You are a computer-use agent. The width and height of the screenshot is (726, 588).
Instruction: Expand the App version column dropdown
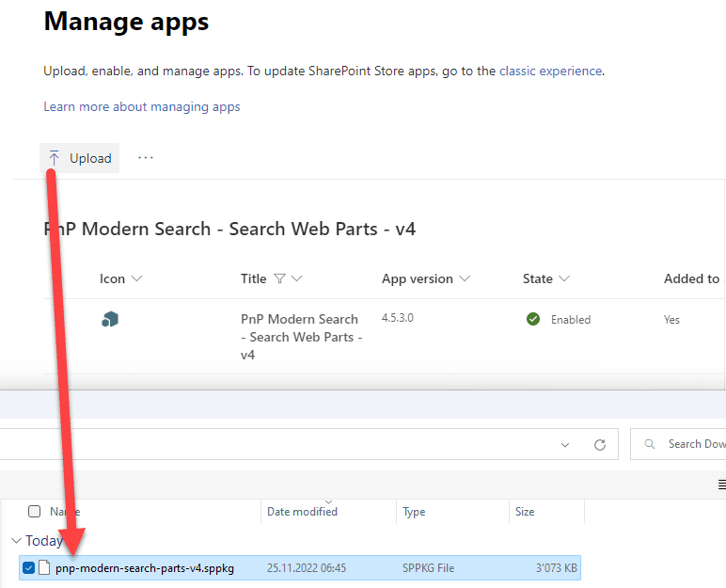point(465,278)
